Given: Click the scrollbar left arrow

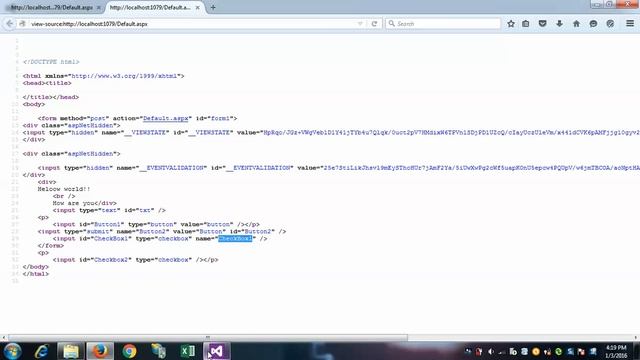Looking at the screenshot, I should pos(4,338).
